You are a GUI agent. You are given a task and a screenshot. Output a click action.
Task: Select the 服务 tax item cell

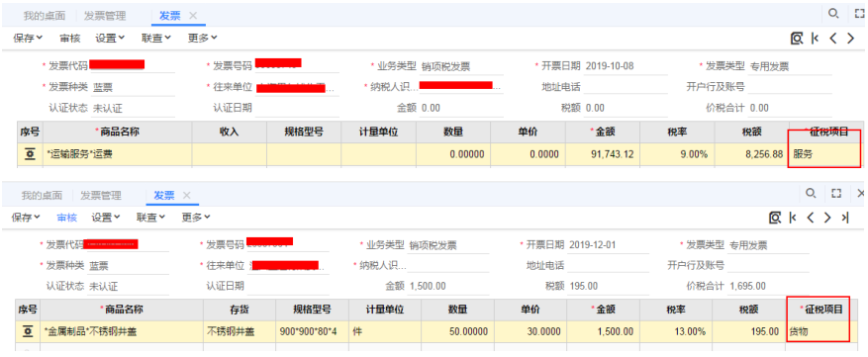tap(825, 154)
